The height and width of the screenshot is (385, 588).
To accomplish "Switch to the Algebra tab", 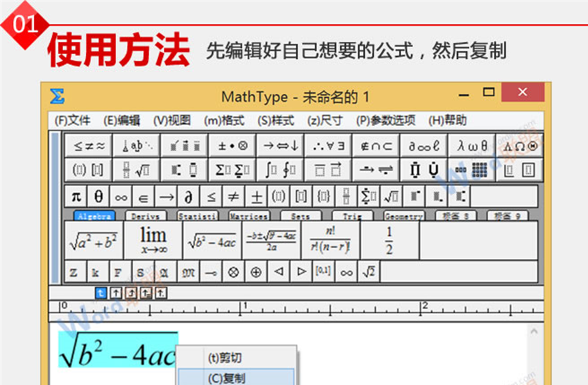I will (x=94, y=216).
